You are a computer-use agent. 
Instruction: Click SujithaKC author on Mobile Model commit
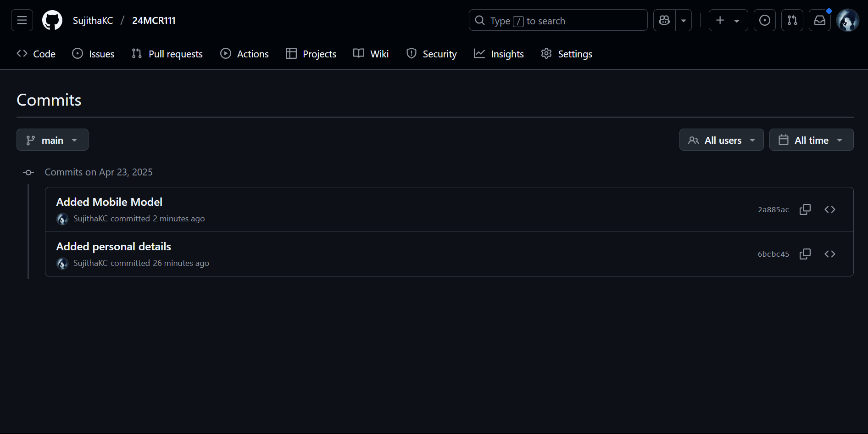coord(90,219)
